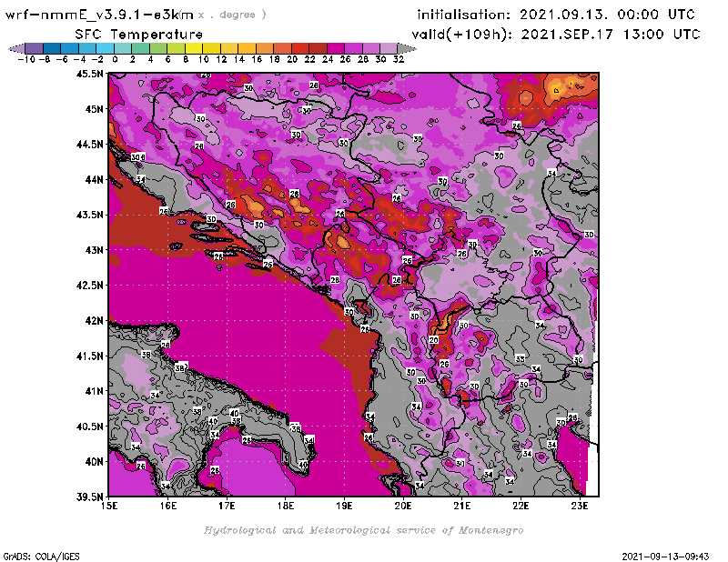Click the timestamp 2021-09-13-09:43
Image resolution: width=728 pixels, height=562 pixels.
coord(665,556)
